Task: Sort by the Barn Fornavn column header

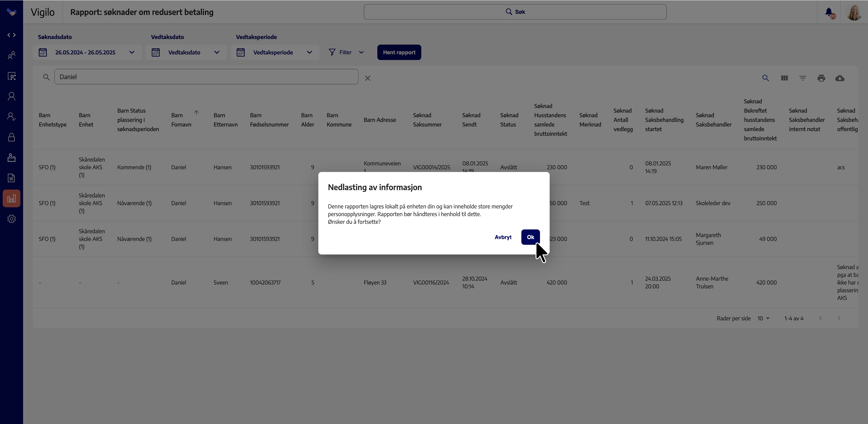Action: tap(181, 120)
